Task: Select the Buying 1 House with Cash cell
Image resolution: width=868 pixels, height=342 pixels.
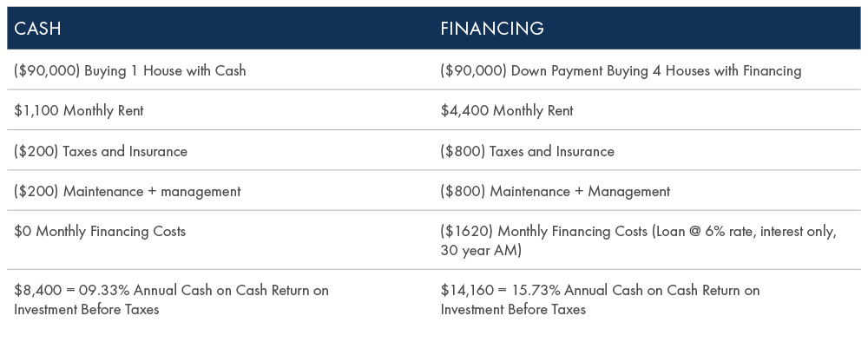Action: (x=220, y=69)
